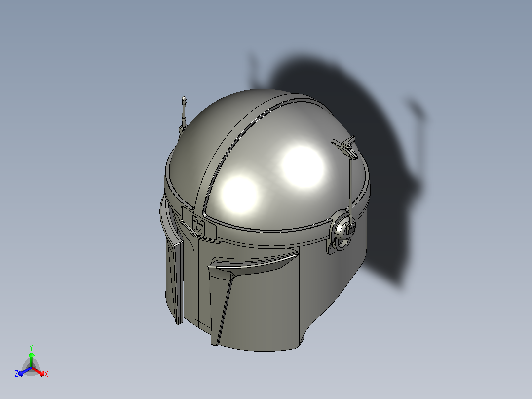The width and height of the screenshot is (532, 399).
Task: Select the antenna tip on the helmet's left
Action: click(184, 100)
